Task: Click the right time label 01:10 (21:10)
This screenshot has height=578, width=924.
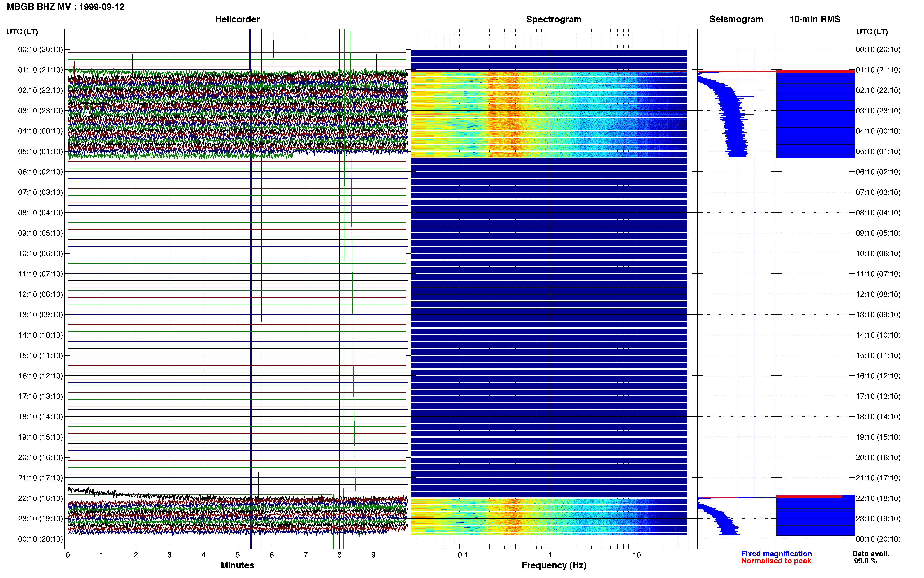Action: pos(878,70)
